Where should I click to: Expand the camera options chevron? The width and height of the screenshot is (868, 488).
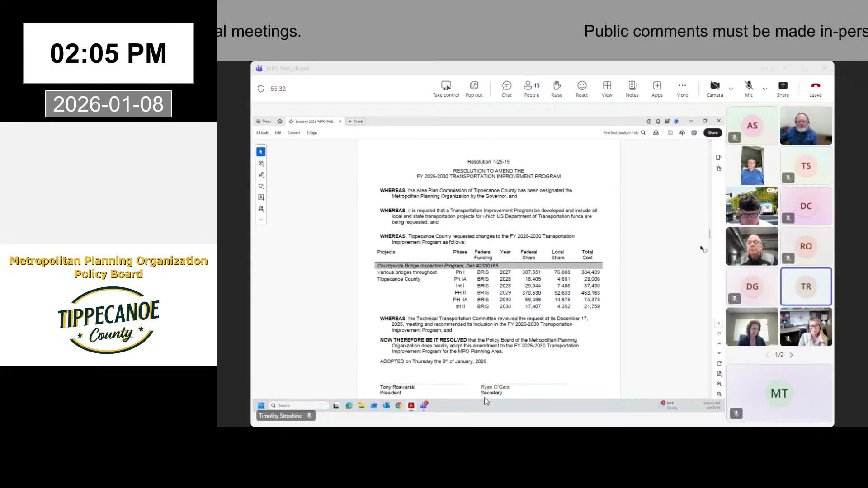pyautogui.click(x=731, y=89)
